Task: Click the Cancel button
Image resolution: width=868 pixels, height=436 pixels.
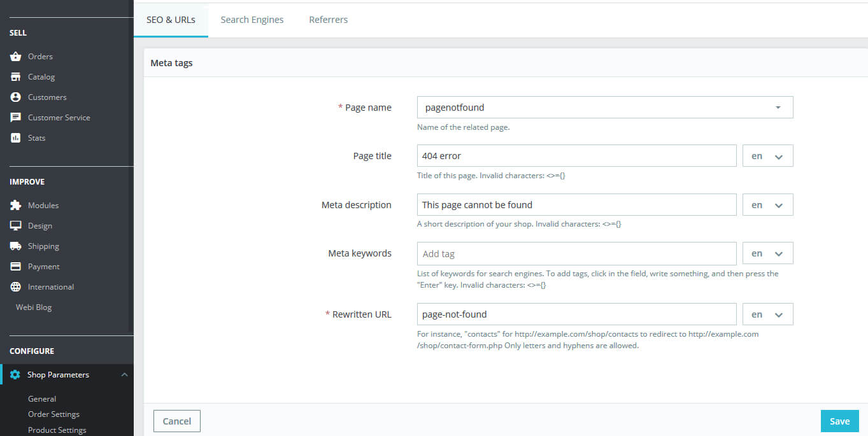Action: [x=177, y=421]
